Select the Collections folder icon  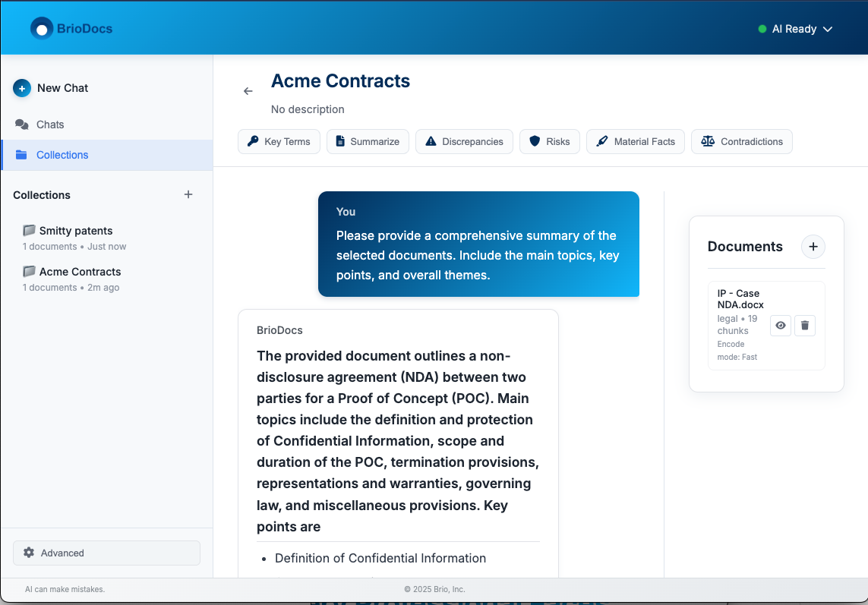pos(22,155)
